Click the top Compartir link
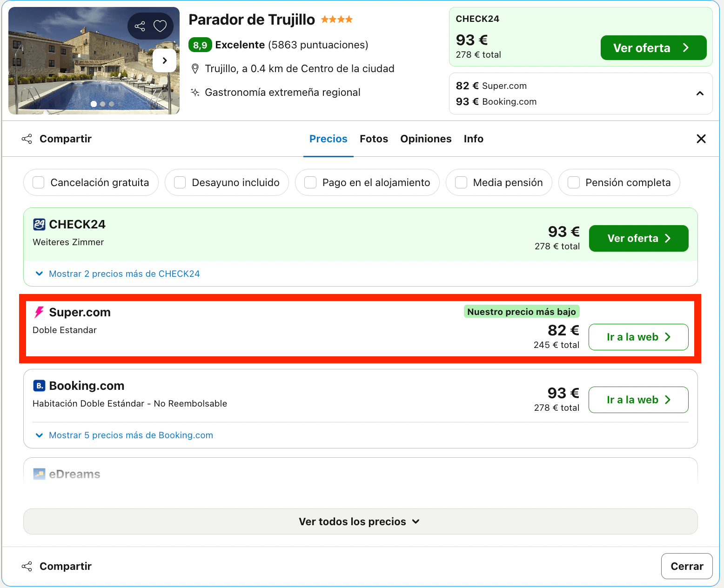Screen dimensions: 724x588 [x=66, y=139]
